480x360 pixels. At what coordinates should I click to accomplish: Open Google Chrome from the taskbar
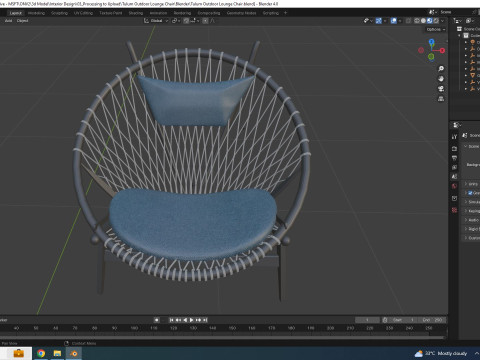coord(41,353)
